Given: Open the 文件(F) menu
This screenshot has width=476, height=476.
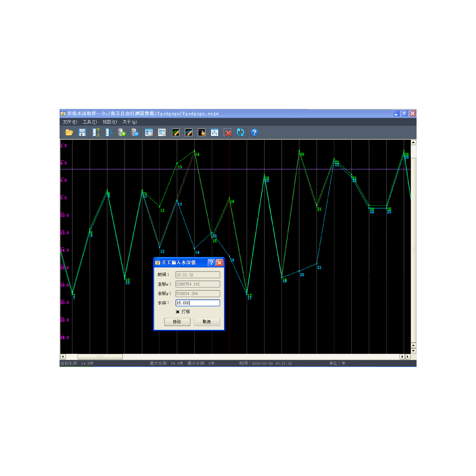Looking at the screenshot, I should (x=70, y=122).
